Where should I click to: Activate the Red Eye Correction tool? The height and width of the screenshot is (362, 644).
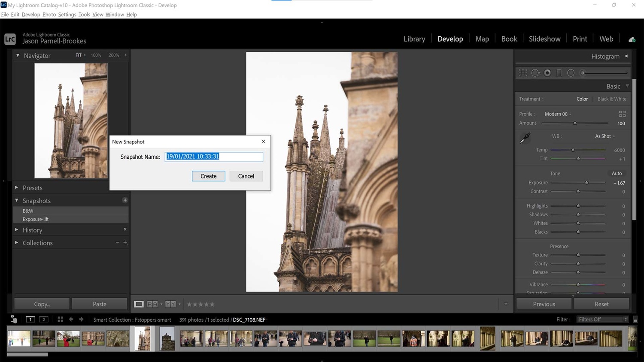coord(547,73)
